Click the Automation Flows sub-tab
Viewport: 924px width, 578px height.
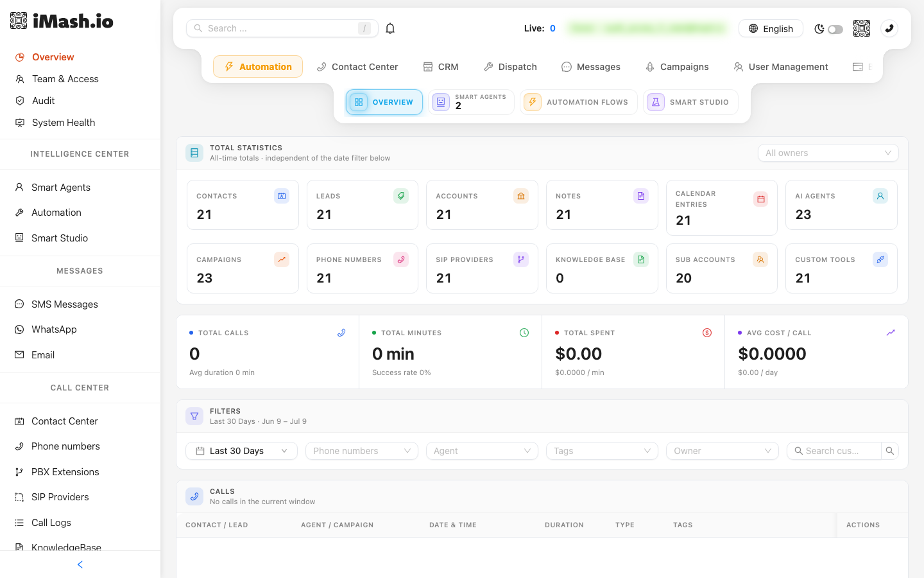[x=579, y=102]
